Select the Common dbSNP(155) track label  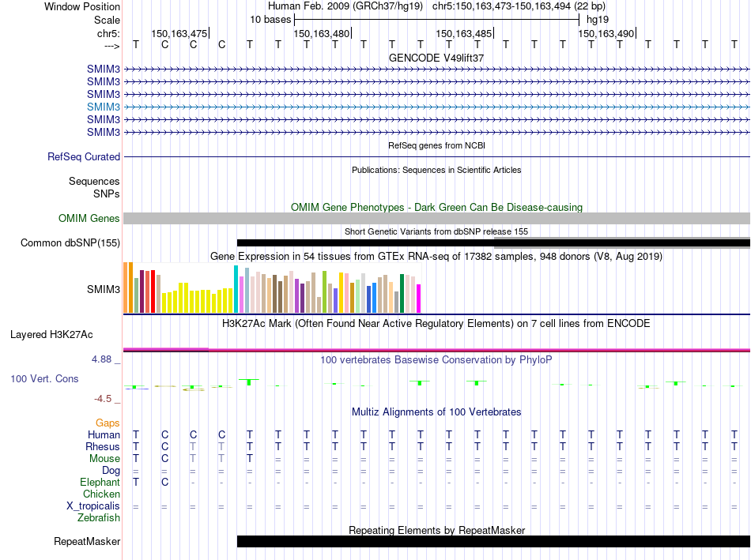point(70,242)
